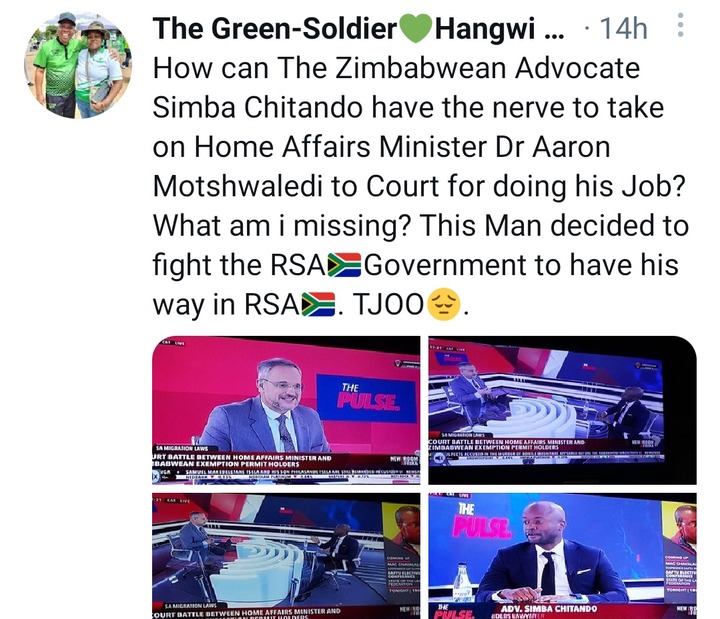Click the flag emoji after 'fight the RSA'
The height and width of the screenshot is (619, 720).
coord(344,265)
